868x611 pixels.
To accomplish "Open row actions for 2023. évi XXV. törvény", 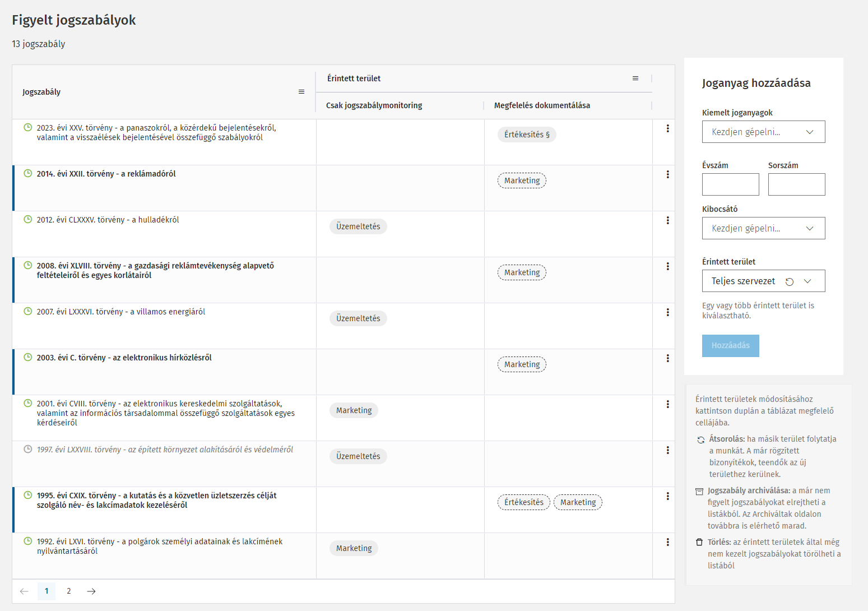I will pos(667,128).
